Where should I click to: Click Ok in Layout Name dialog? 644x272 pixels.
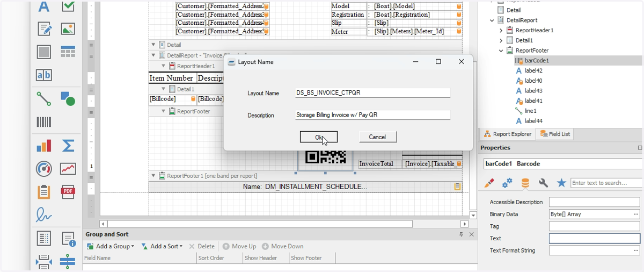(319, 137)
